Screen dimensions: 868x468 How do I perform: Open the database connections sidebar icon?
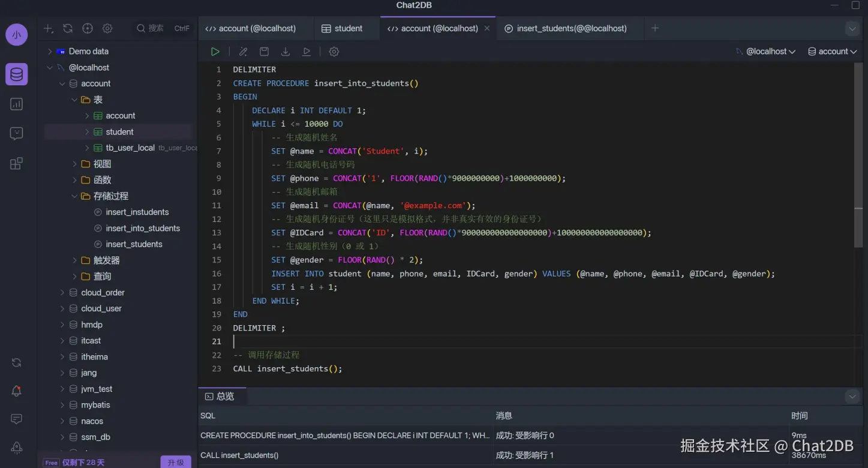pyautogui.click(x=16, y=74)
